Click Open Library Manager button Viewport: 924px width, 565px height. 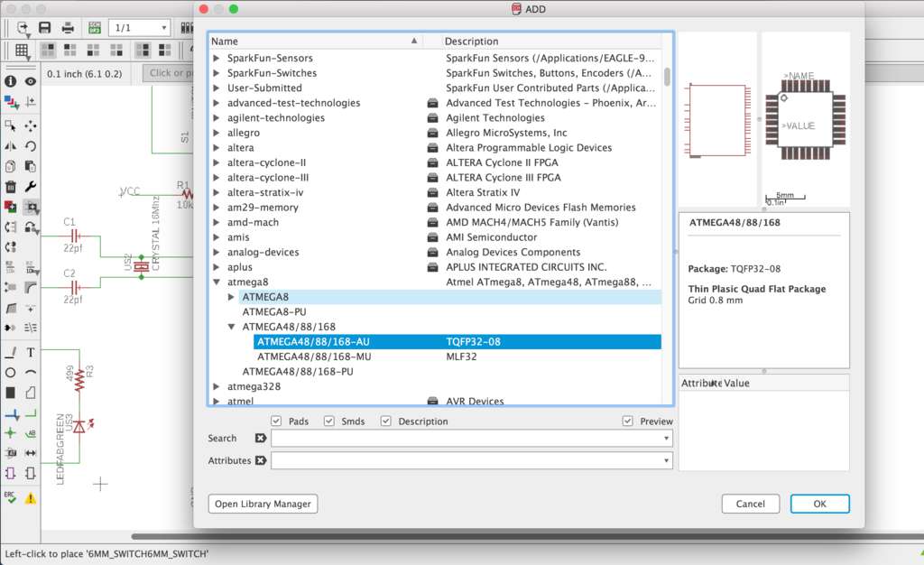[x=263, y=504]
